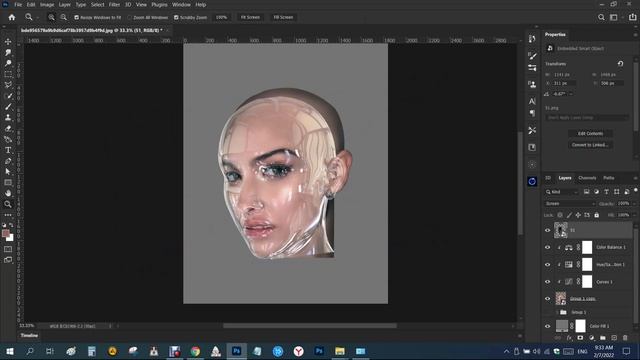Create new adjustment layer icon

pyautogui.click(x=592, y=338)
